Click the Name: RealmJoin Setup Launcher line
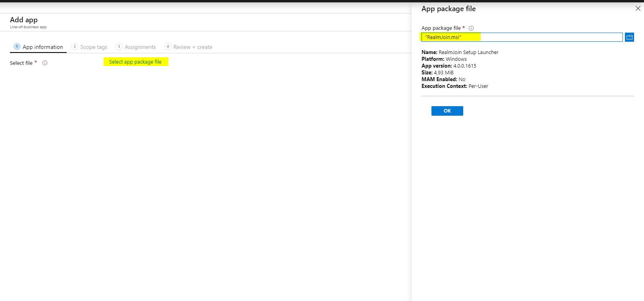This screenshot has height=301, width=644. pos(460,52)
